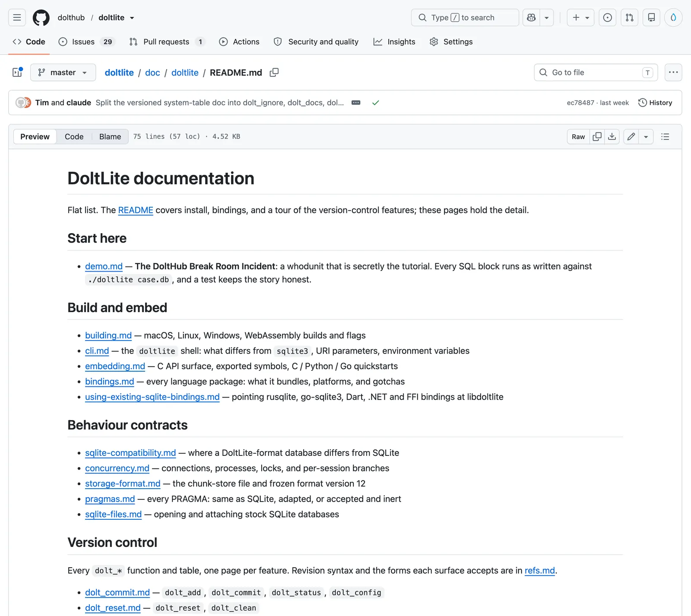Open storage-format.md link
This screenshot has height=616, width=691.
[123, 484]
